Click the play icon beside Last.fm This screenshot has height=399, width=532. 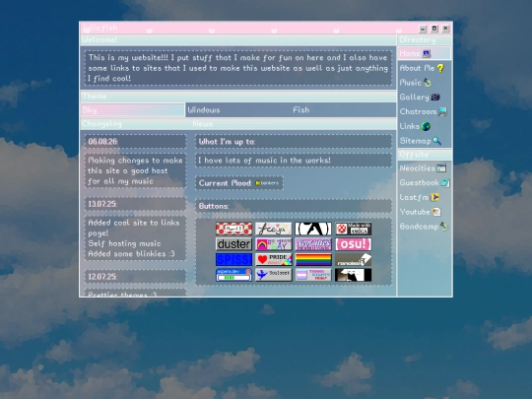point(435,197)
